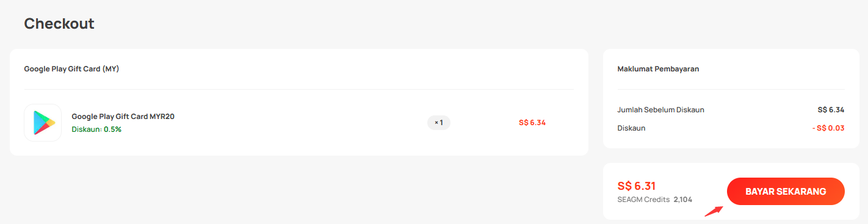Click the 2,104 credits value
868x224 pixels.
[683, 200]
